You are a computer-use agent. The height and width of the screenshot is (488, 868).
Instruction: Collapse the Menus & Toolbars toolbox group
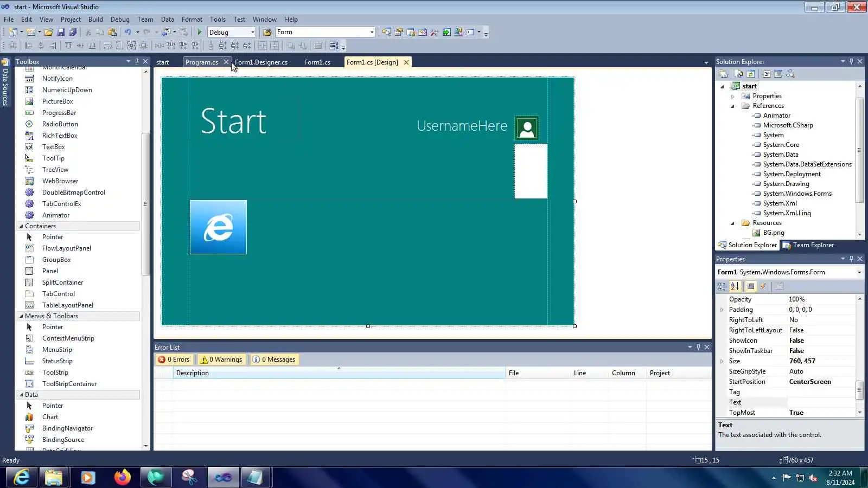[x=21, y=316]
